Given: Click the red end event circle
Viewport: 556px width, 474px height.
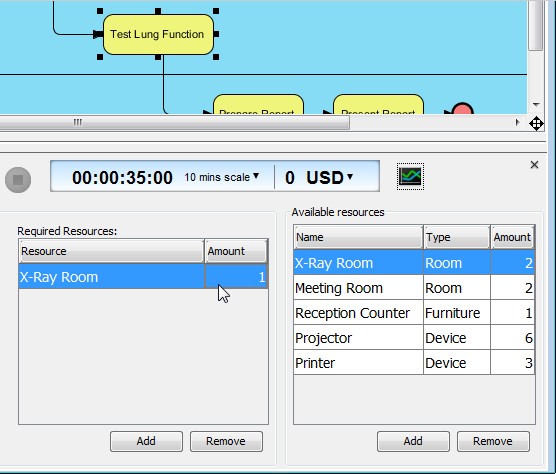Looking at the screenshot, I should (462, 108).
